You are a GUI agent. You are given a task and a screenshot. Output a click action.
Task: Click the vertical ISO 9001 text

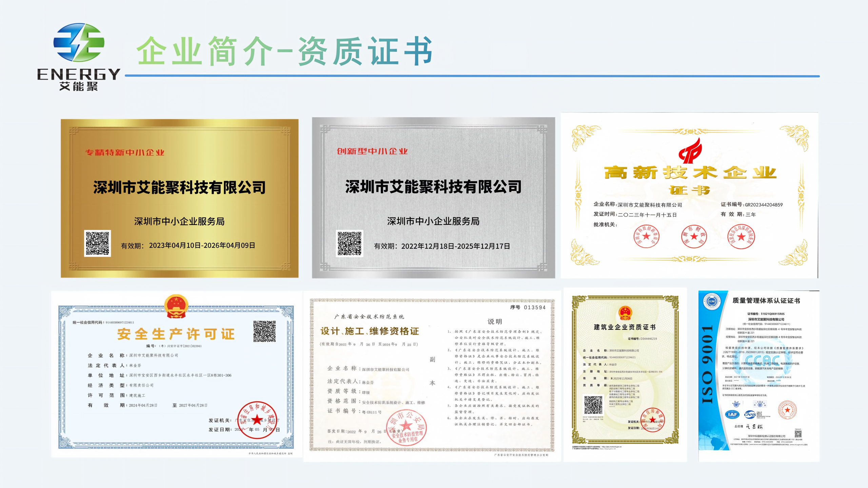click(x=707, y=364)
